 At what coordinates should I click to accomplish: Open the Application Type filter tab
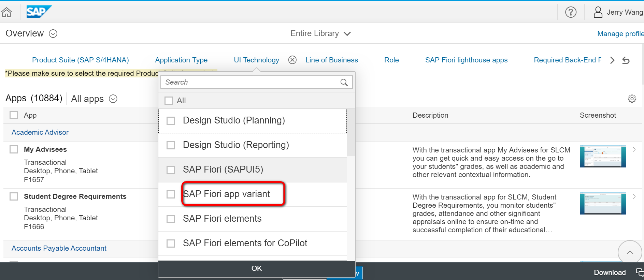tap(181, 60)
